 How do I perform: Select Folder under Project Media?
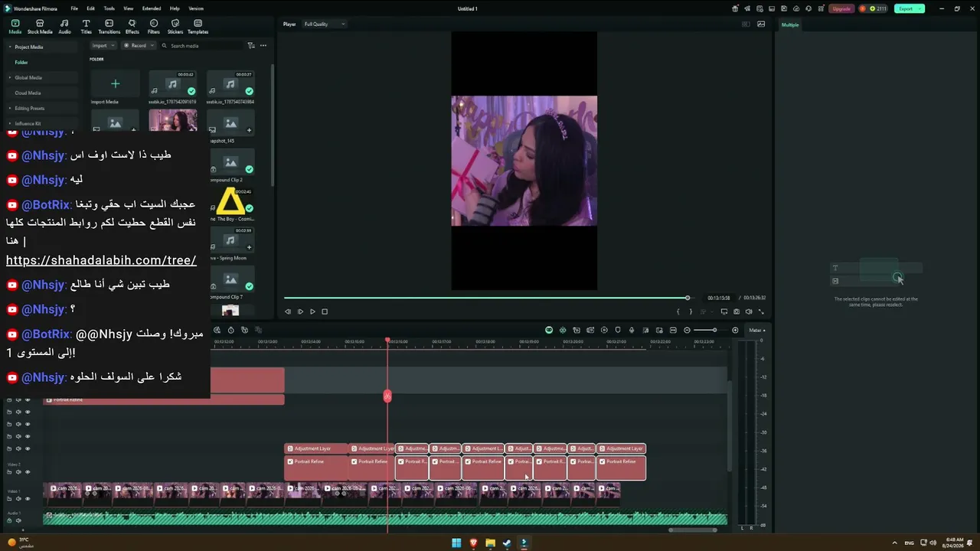21,63
